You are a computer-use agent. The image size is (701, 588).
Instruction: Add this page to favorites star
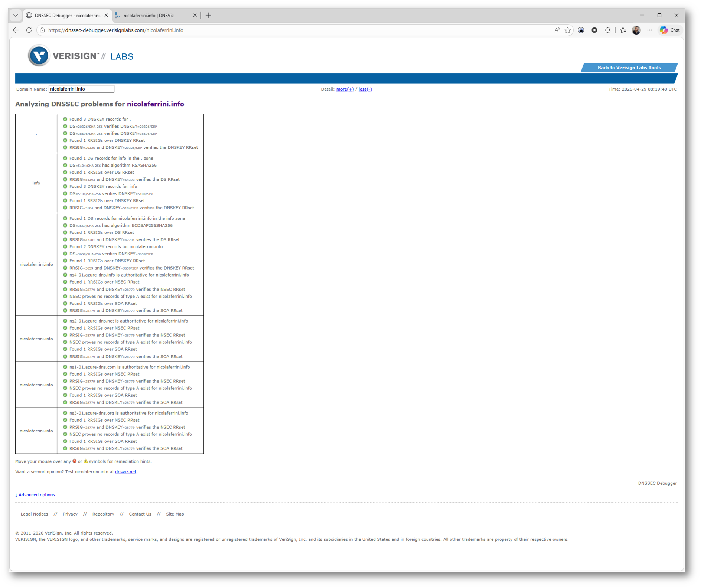[x=568, y=30]
